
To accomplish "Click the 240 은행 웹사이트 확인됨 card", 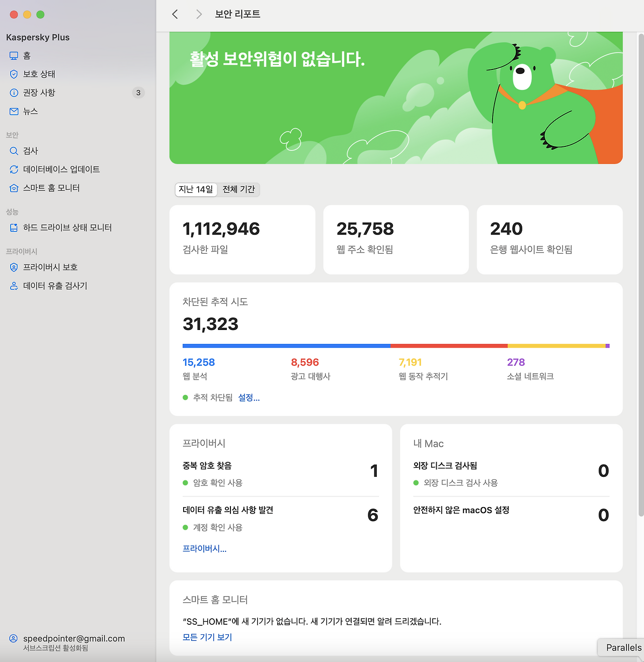I will [550, 239].
